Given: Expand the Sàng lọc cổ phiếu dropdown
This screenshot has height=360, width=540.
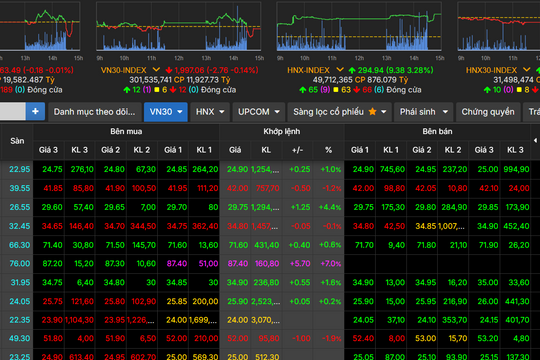Looking at the screenshot, I should (384, 112).
